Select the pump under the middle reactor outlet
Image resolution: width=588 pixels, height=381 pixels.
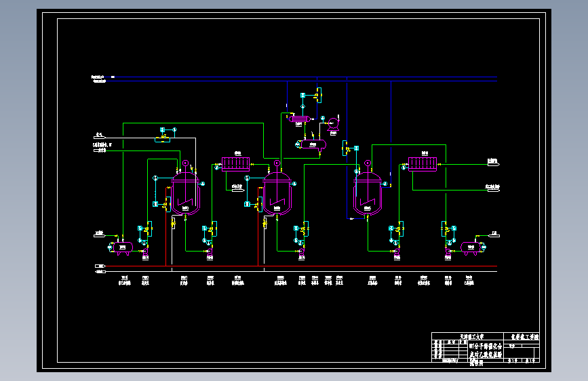[302, 251]
